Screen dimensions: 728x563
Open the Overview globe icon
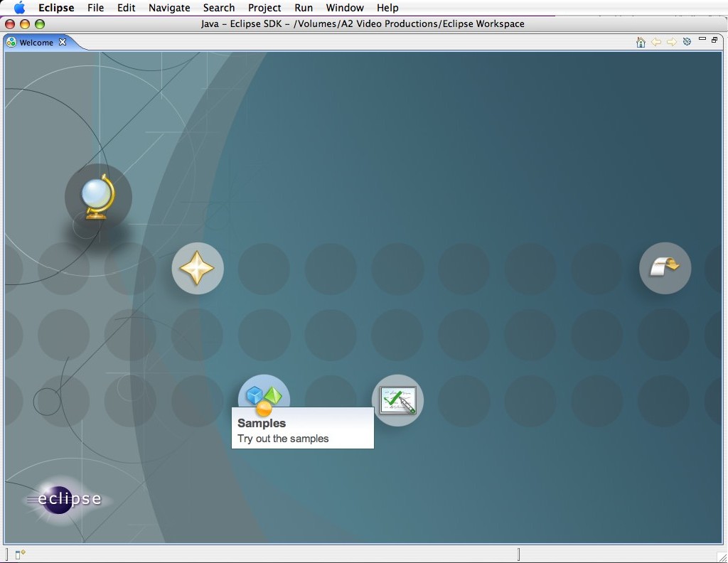pyautogui.click(x=98, y=197)
